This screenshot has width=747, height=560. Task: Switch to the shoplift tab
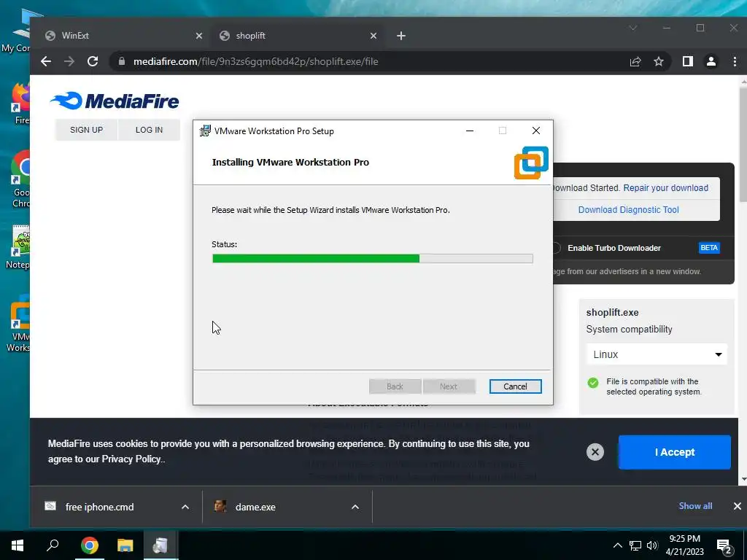[298, 36]
